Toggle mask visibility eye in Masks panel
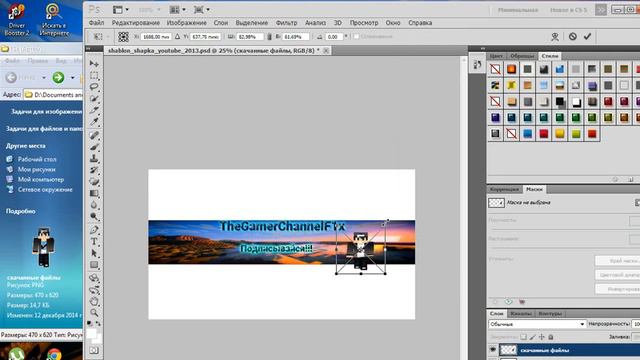This screenshot has width=640, height=360. [508, 302]
